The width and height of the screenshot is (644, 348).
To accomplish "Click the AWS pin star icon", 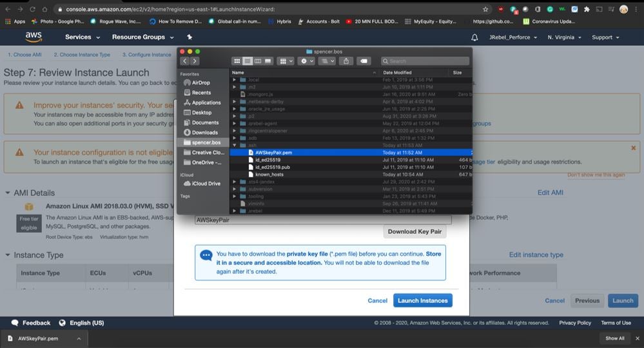I will tap(190, 37).
